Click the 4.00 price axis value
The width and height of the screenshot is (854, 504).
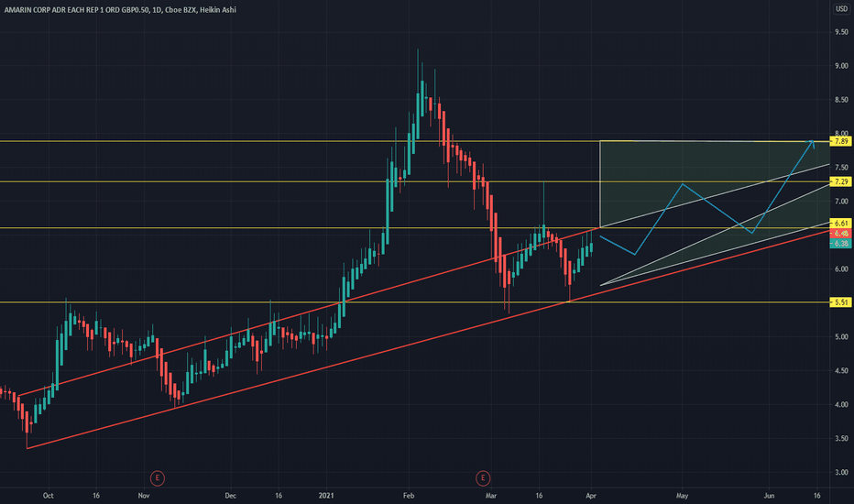pyautogui.click(x=841, y=404)
